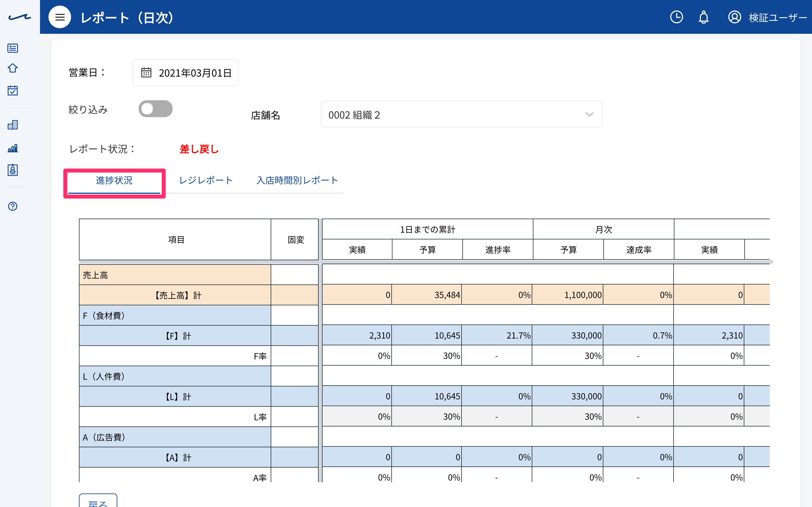Click the 検証ユーザー username label
The width and height of the screenshot is (812, 507).
tap(777, 17)
